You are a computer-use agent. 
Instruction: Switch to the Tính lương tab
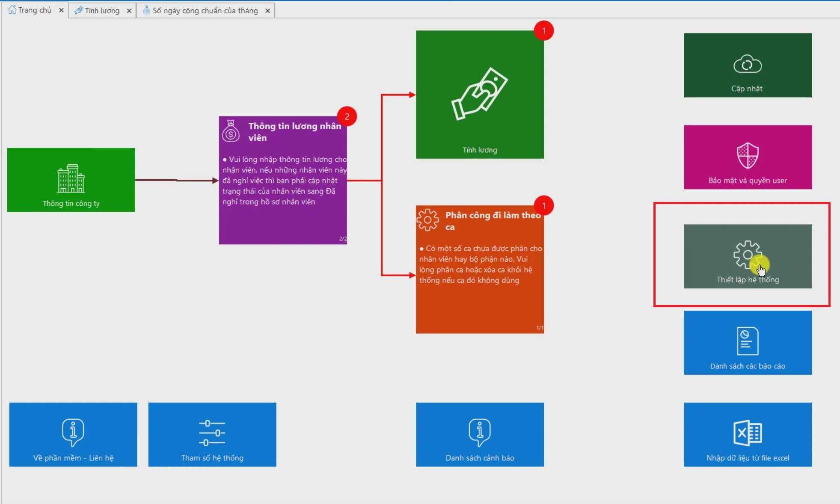(102, 10)
